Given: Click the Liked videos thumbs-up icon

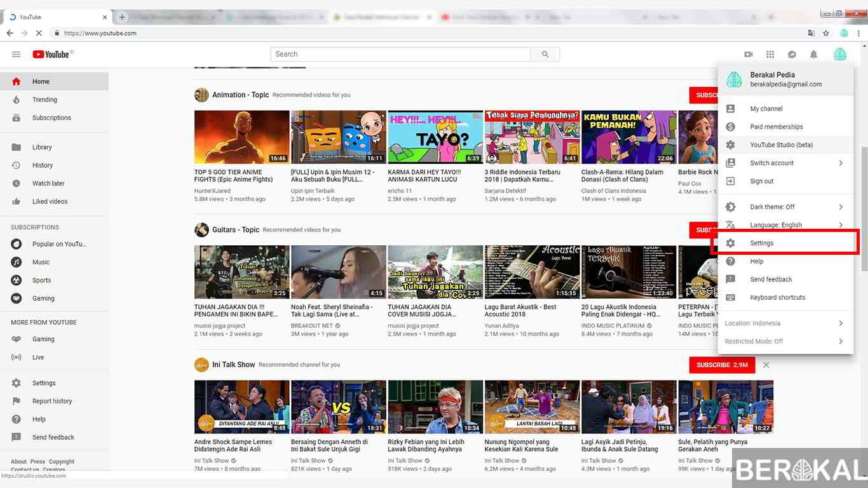Looking at the screenshot, I should click(17, 201).
